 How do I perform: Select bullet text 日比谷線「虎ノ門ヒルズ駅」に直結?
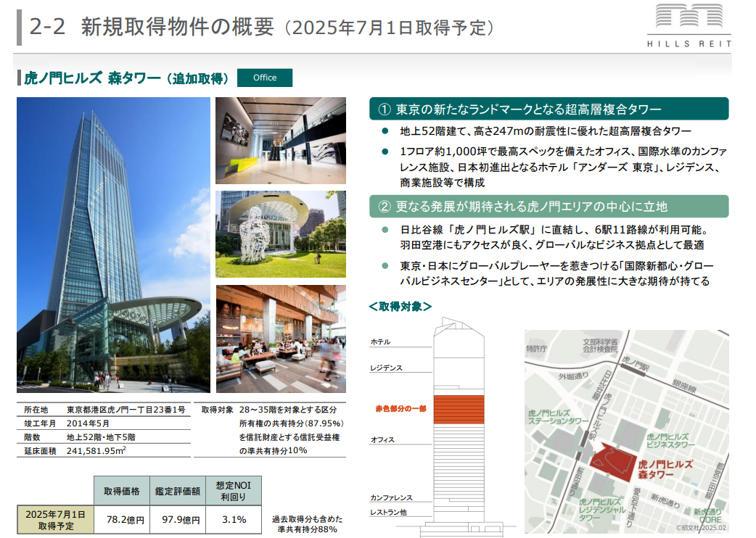tap(554, 237)
